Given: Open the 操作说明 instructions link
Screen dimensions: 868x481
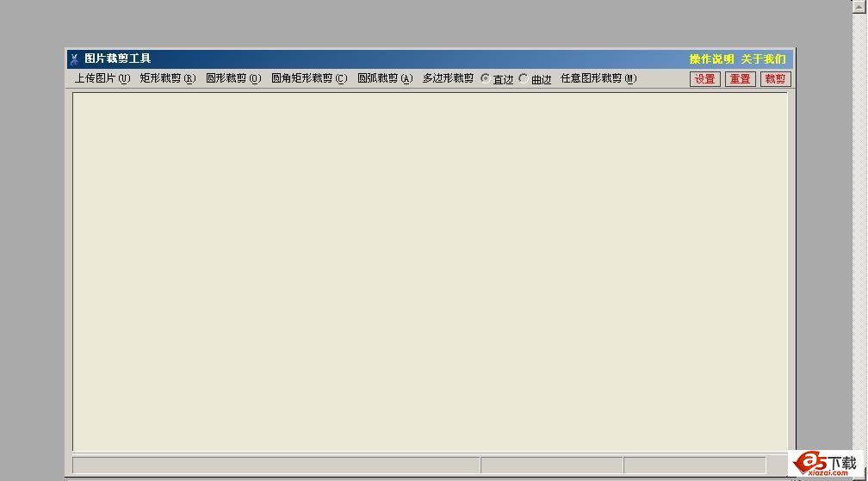Looking at the screenshot, I should (711, 59).
